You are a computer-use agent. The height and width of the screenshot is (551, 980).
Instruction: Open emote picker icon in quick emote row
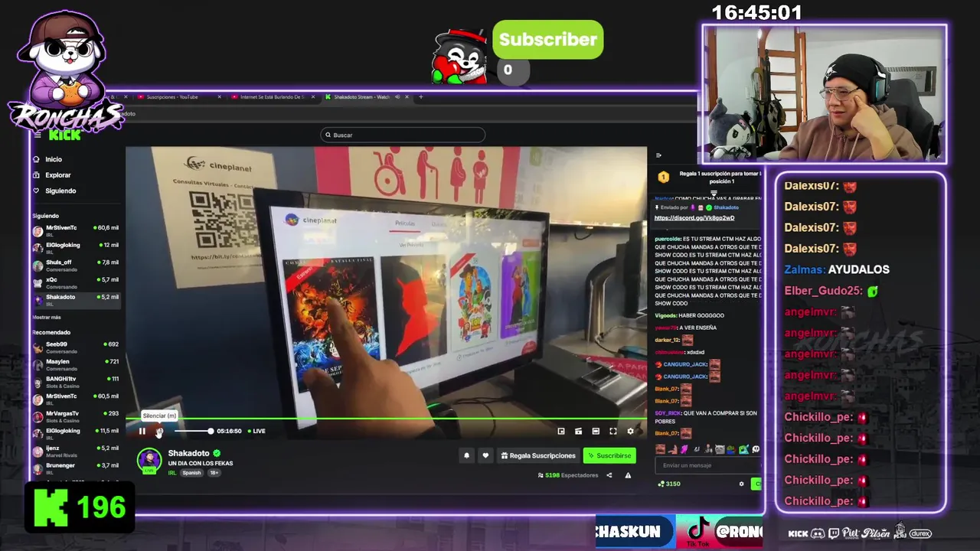coord(755,449)
